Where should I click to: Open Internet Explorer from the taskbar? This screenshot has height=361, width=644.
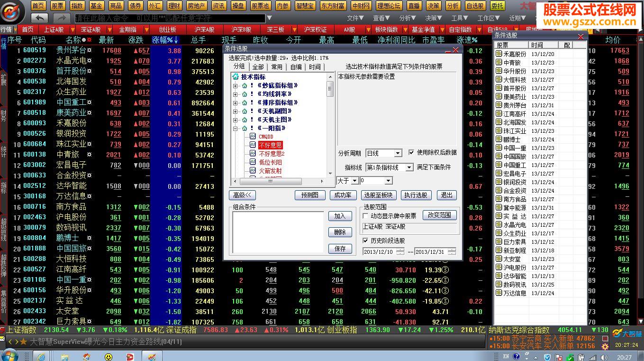pyautogui.click(x=42, y=356)
